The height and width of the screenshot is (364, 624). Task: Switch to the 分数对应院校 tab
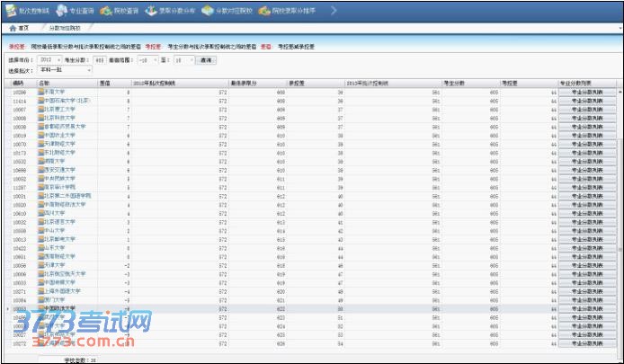coord(65,30)
